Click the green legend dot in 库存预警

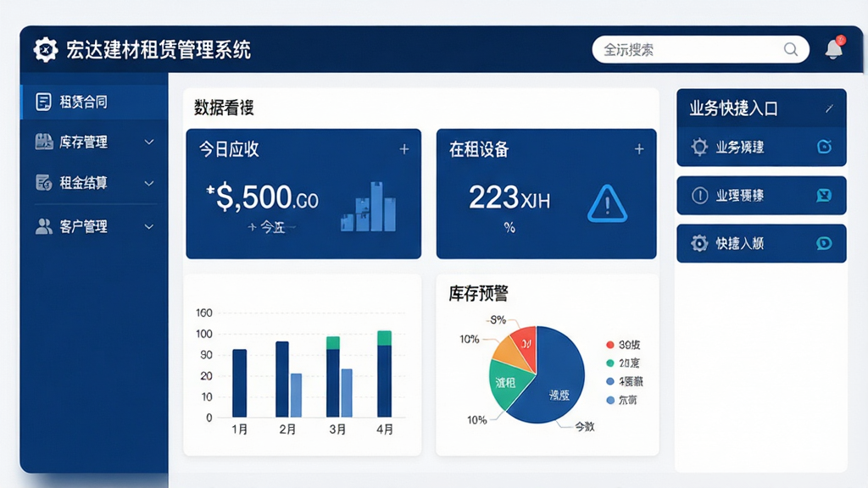pos(610,363)
